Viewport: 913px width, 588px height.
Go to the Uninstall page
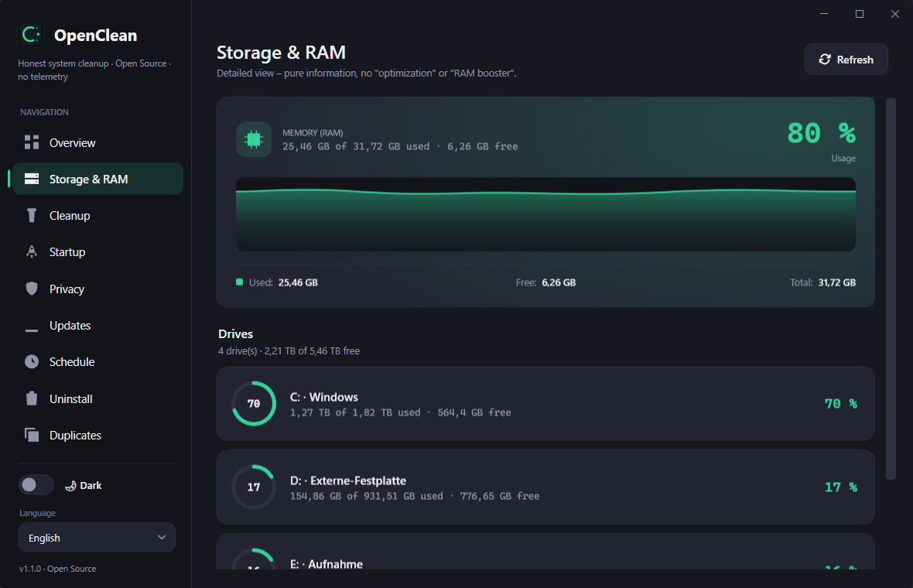click(x=97, y=398)
